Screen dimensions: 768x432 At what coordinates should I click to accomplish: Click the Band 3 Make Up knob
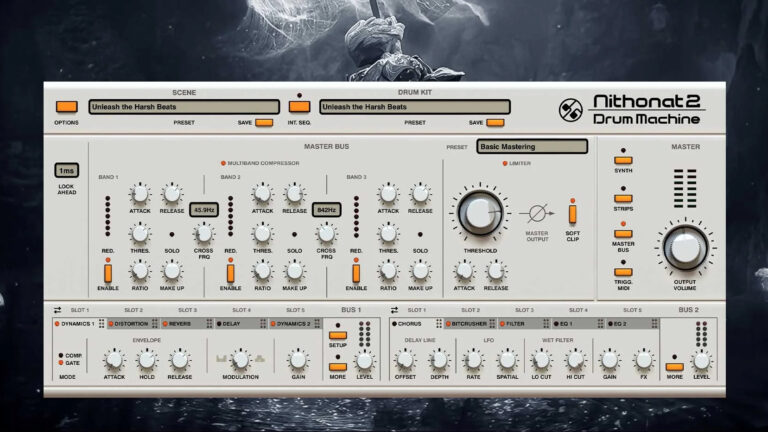(x=420, y=271)
